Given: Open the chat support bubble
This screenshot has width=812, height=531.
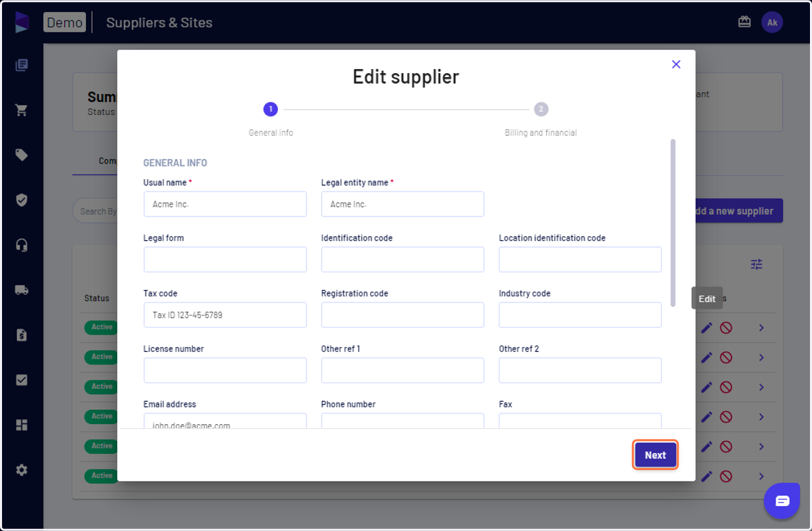Looking at the screenshot, I should pos(782,501).
